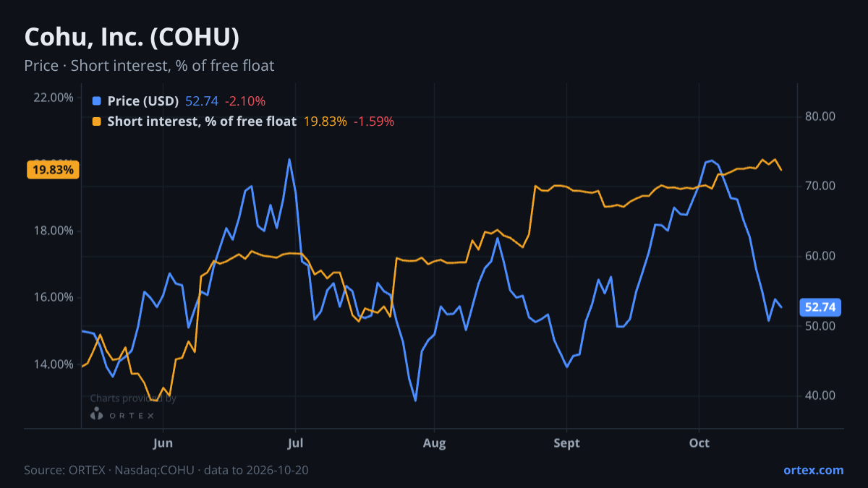Image resolution: width=868 pixels, height=488 pixels.
Task: Click the Aug x-axis label
Action: click(434, 443)
